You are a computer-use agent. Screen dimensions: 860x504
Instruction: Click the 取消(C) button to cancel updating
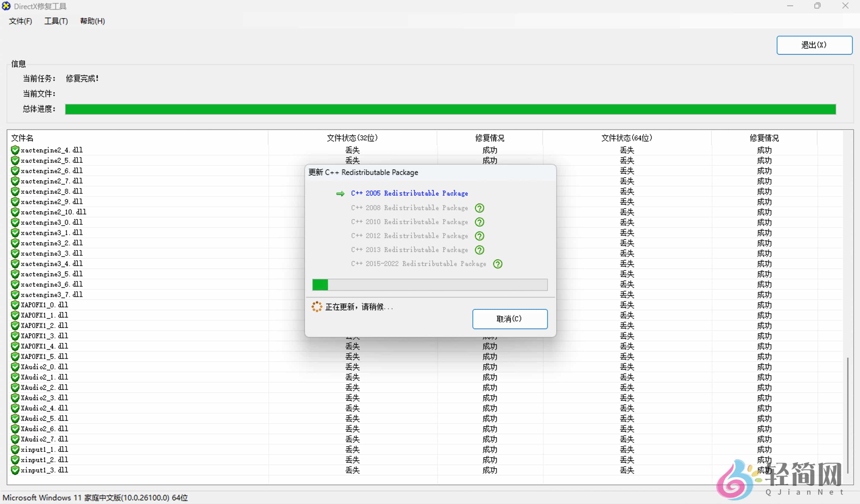coord(510,319)
